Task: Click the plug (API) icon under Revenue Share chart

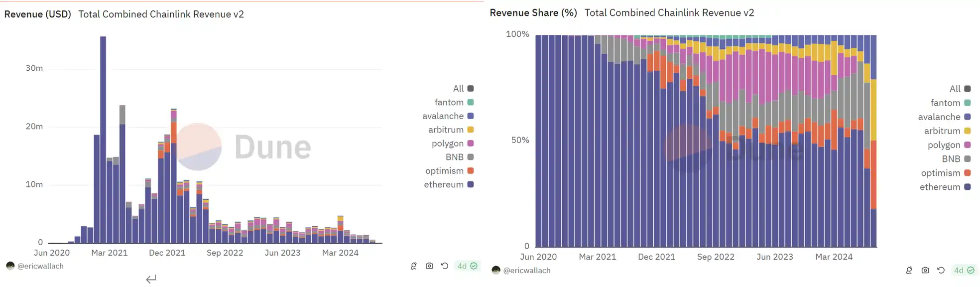Action: point(909,270)
